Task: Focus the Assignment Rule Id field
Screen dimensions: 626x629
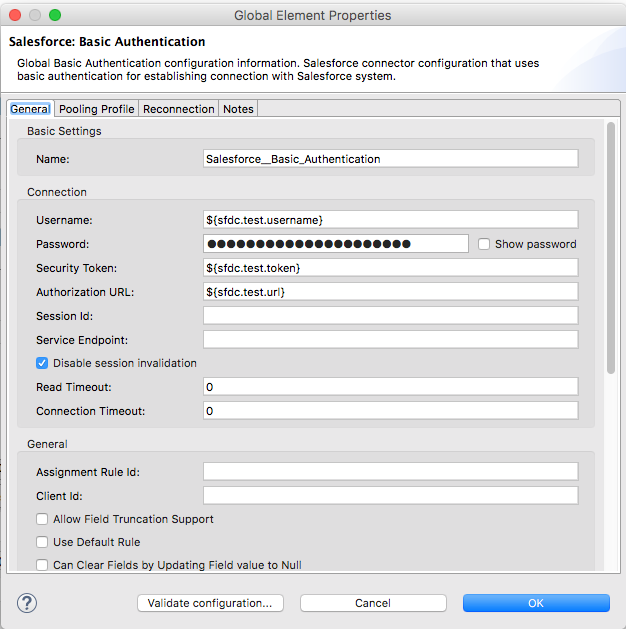Action: tap(391, 472)
